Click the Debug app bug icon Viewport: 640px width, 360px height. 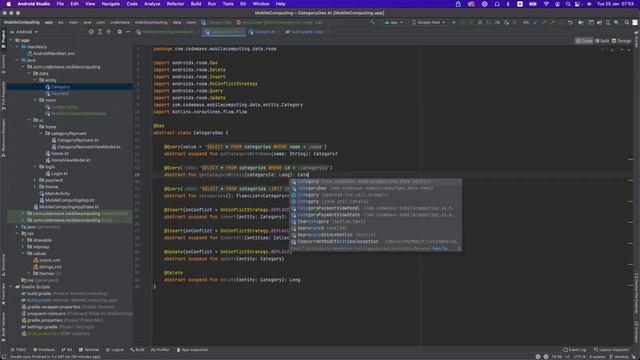pos(480,22)
